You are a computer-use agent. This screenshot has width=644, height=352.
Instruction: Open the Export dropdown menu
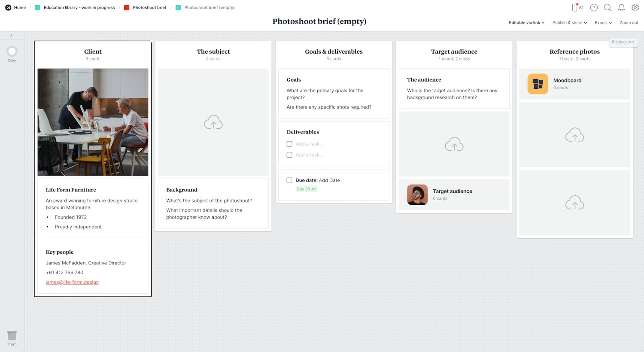tap(603, 23)
